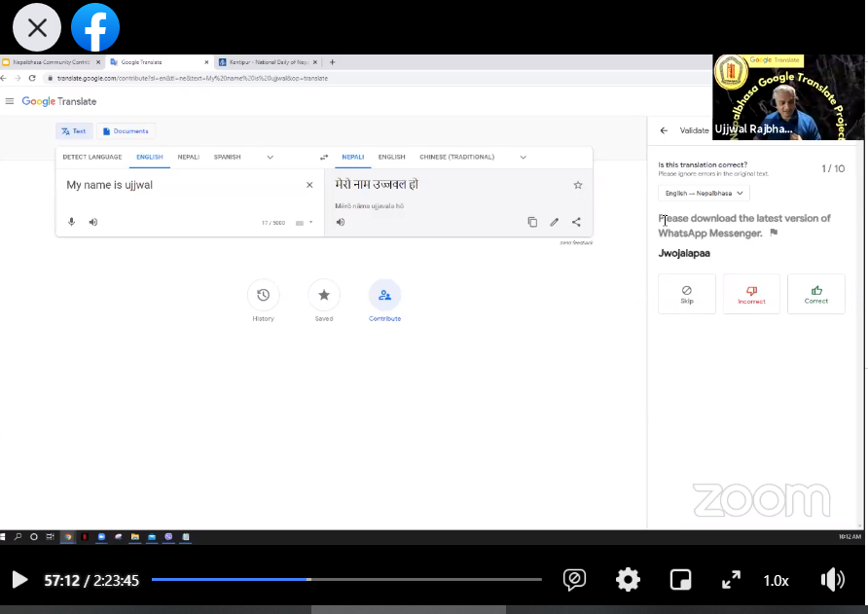The width and height of the screenshot is (868, 614).
Task: Open the Contribute panel button
Action: point(384,295)
